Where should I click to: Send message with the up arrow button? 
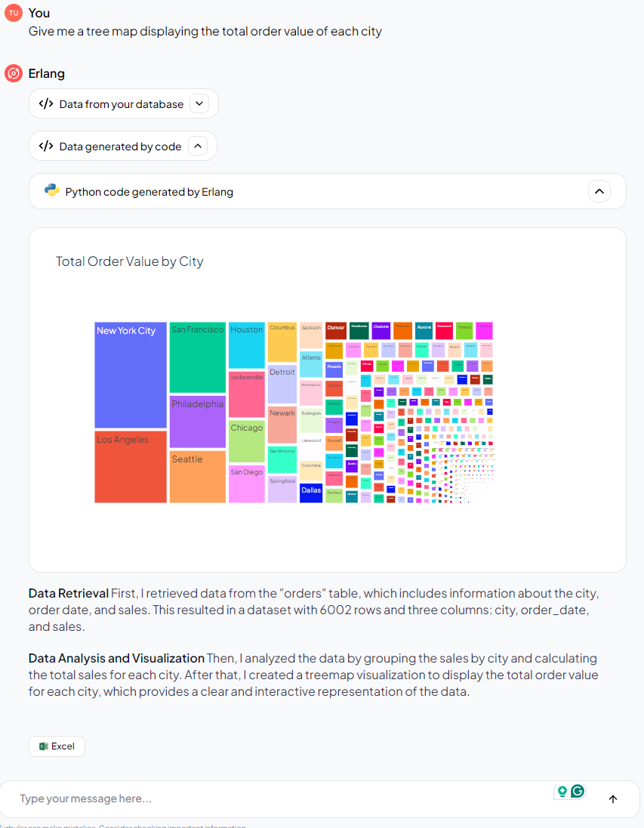click(x=613, y=799)
